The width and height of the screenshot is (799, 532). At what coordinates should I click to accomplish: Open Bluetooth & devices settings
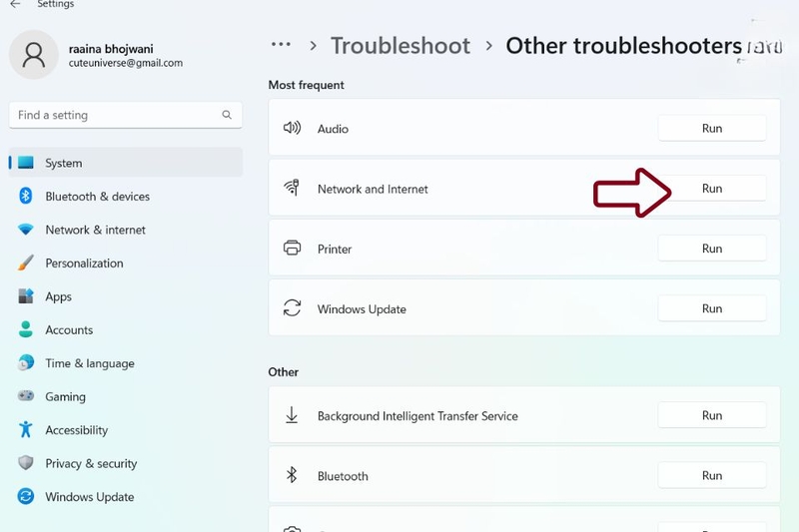click(x=126, y=197)
